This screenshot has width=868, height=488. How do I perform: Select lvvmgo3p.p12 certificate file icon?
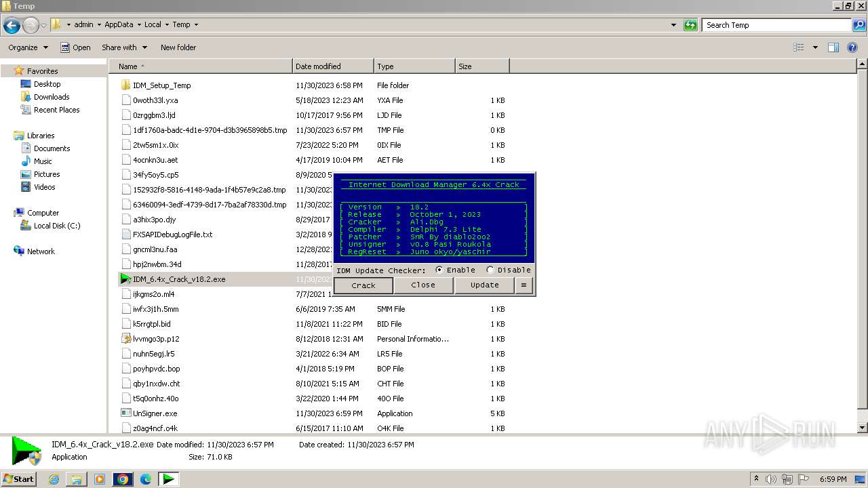125,339
